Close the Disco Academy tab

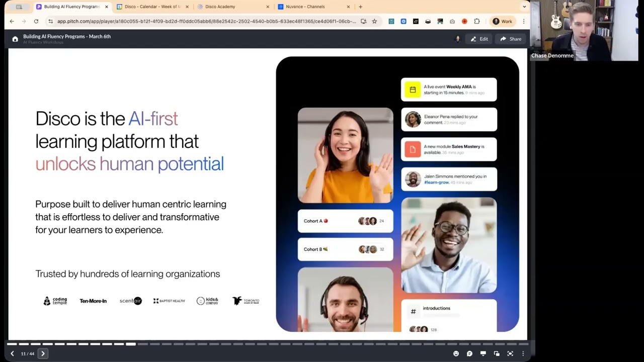[268, 7]
